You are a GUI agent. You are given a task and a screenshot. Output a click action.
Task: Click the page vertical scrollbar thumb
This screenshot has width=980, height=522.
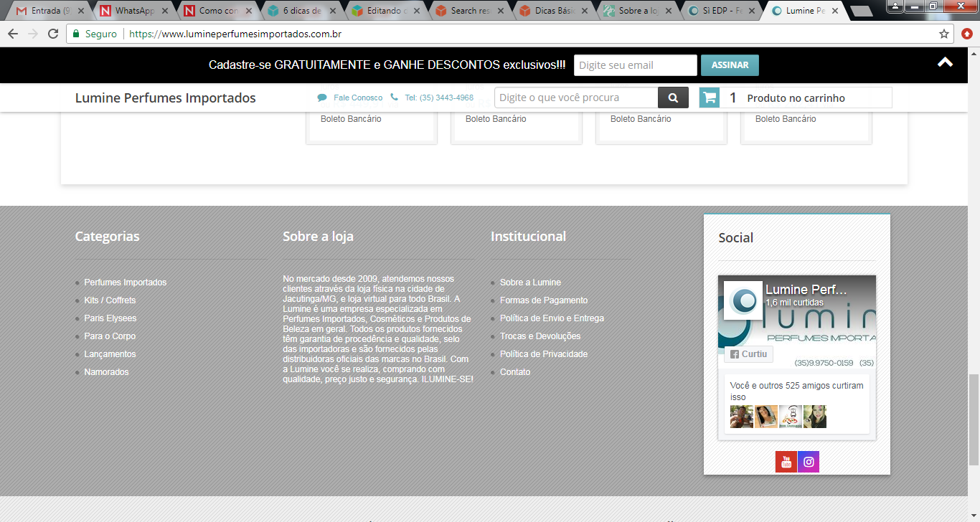(974, 418)
